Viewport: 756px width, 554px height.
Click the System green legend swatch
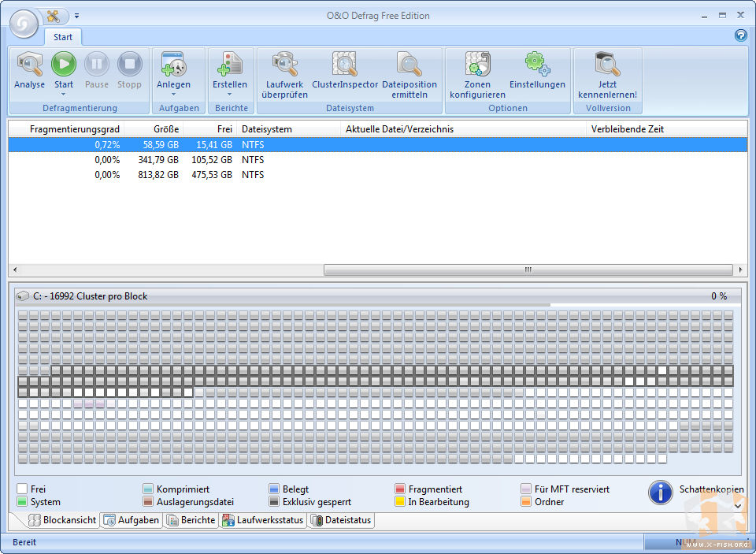pos(22,501)
